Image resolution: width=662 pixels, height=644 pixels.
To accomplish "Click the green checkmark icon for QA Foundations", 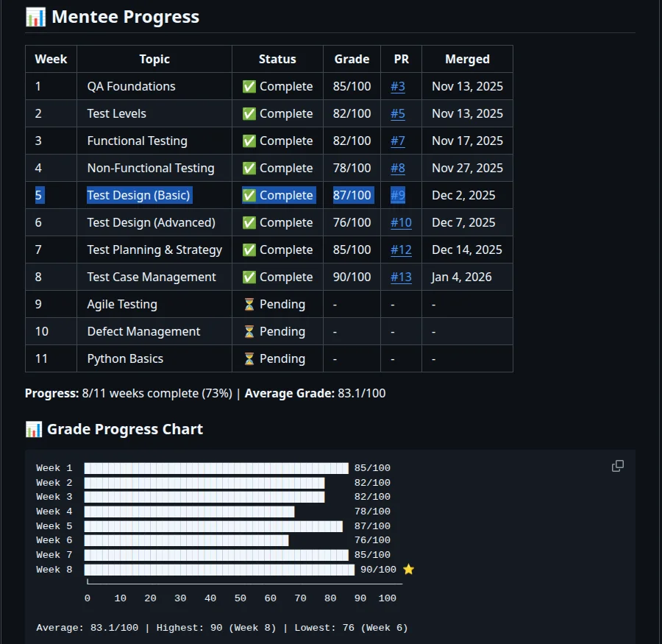I will click(249, 86).
